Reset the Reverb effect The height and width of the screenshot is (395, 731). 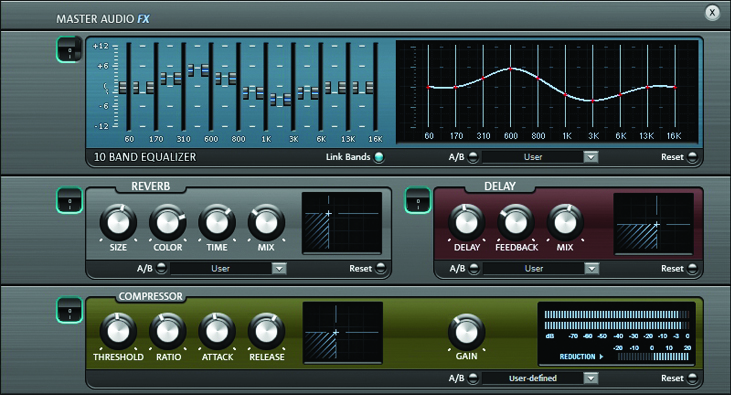coord(380,269)
